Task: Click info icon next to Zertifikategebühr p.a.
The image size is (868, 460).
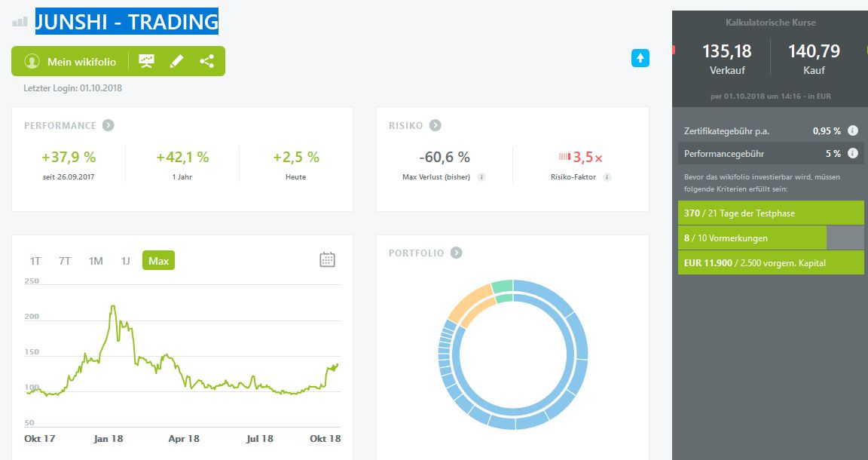Action: click(x=853, y=130)
